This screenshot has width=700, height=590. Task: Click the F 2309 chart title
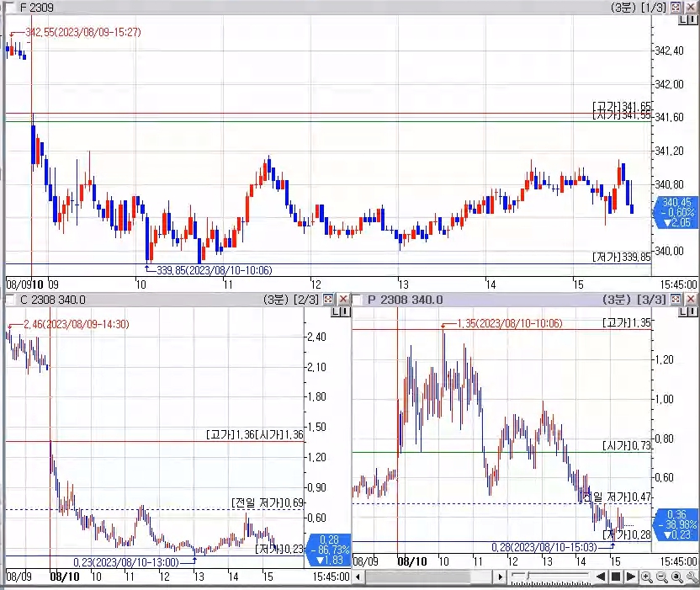pyautogui.click(x=37, y=8)
